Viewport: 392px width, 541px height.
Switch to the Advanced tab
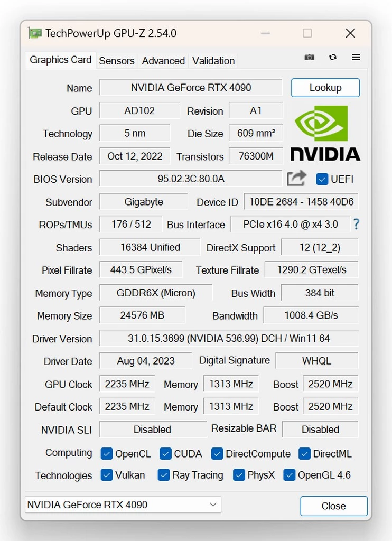coord(164,61)
